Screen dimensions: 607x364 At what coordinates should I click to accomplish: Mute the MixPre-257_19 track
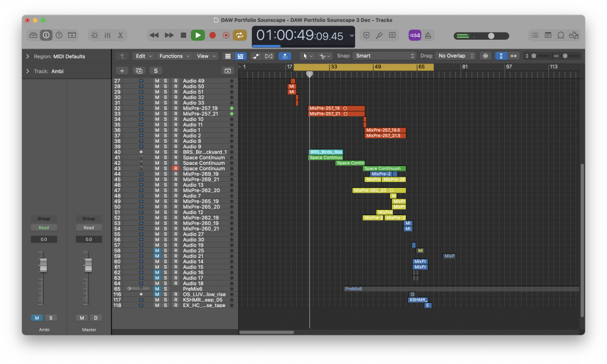coord(156,108)
